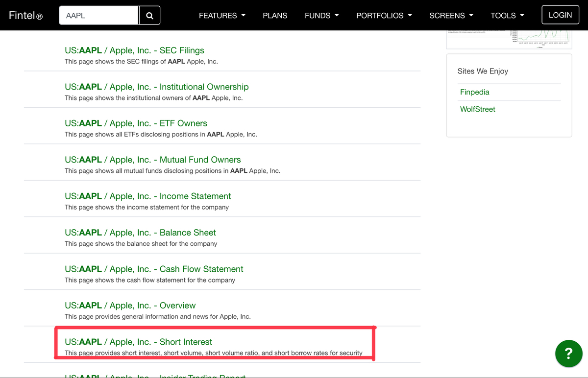This screenshot has height=378, width=588.
Task: Open Apple, Inc. Balance Sheet result
Action: tap(140, 233)
